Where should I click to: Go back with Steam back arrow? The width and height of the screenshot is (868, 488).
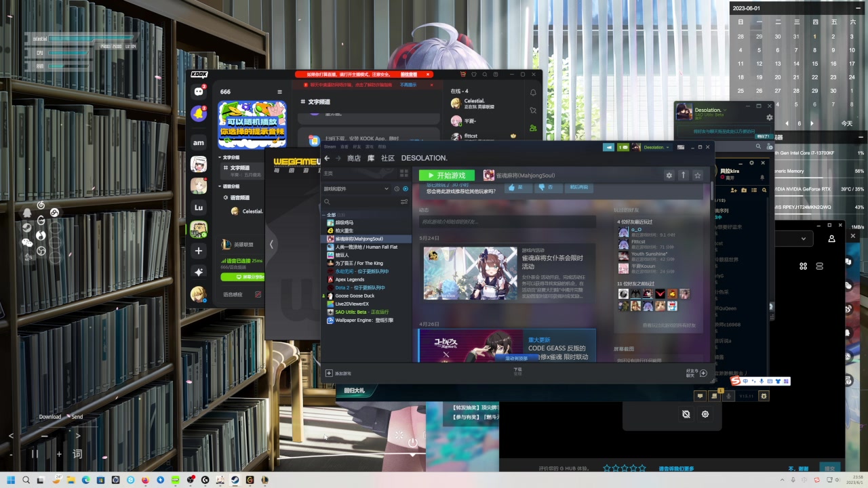tap(327, 158)
